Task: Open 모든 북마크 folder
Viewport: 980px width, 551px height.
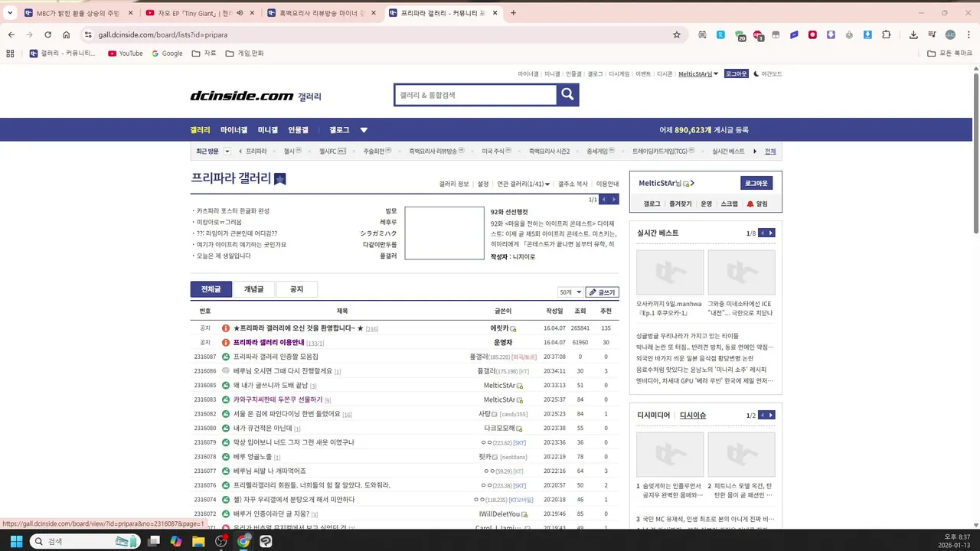Action: point(950,54)
